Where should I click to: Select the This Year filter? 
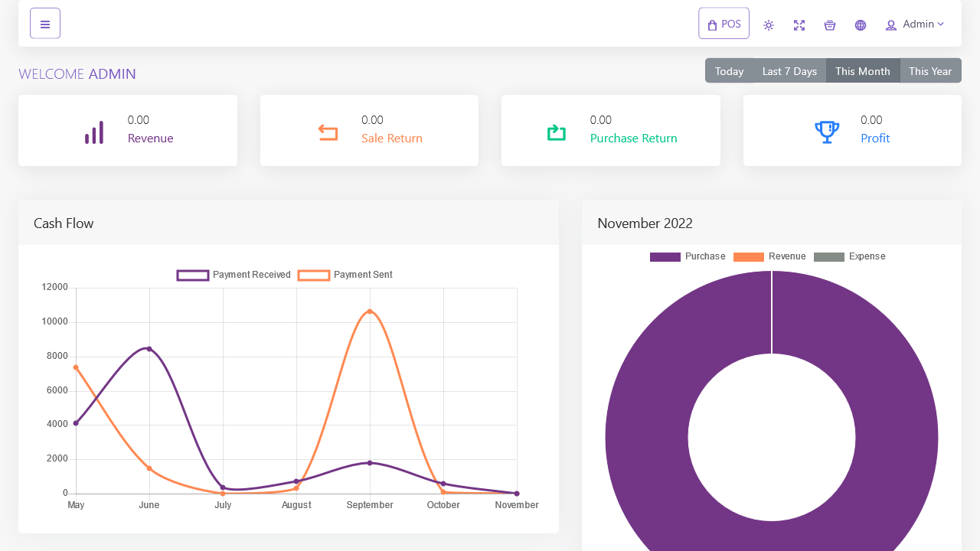coord(930,70)
